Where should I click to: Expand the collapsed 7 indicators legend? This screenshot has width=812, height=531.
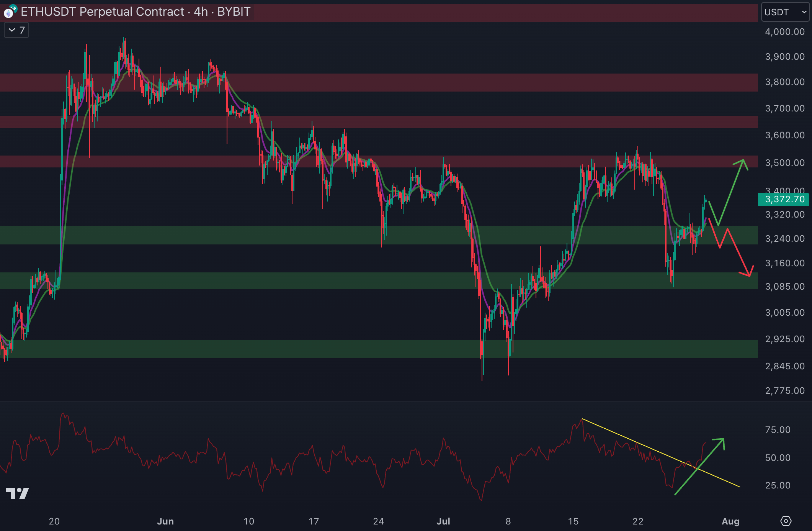[x=16, y=30]
